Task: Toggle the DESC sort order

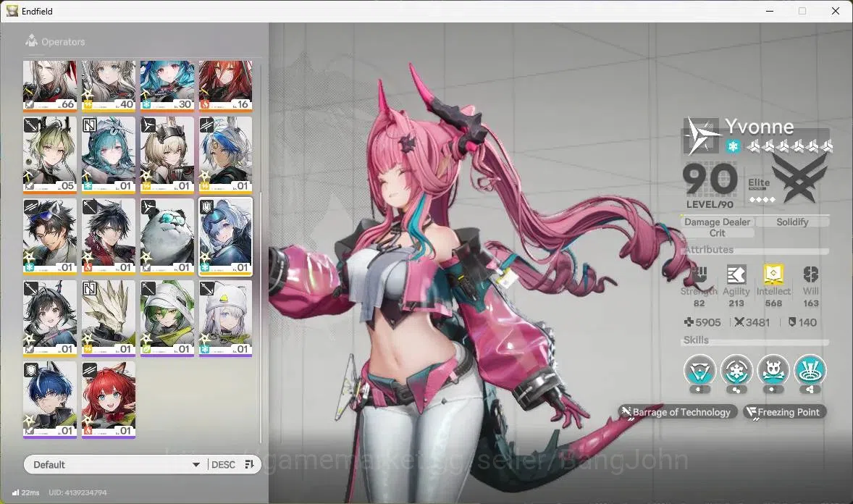Action: (223, 464)
